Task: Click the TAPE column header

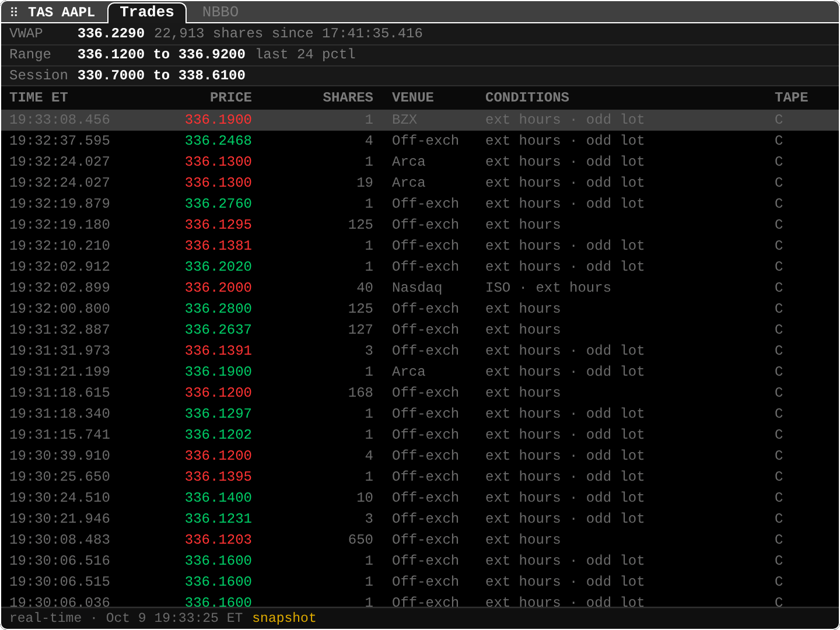Action: click(791, 97)
